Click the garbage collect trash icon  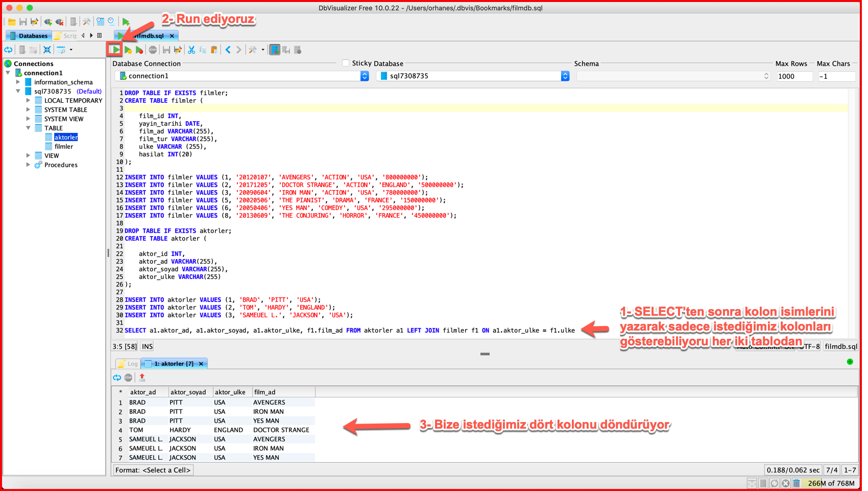[x=797, y=483]
